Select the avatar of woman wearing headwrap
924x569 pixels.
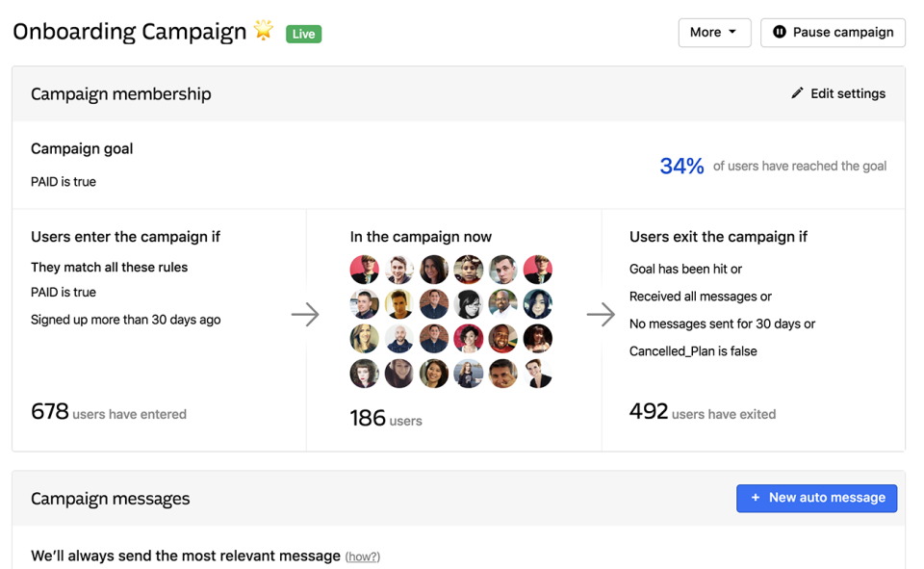click(469, 270)
